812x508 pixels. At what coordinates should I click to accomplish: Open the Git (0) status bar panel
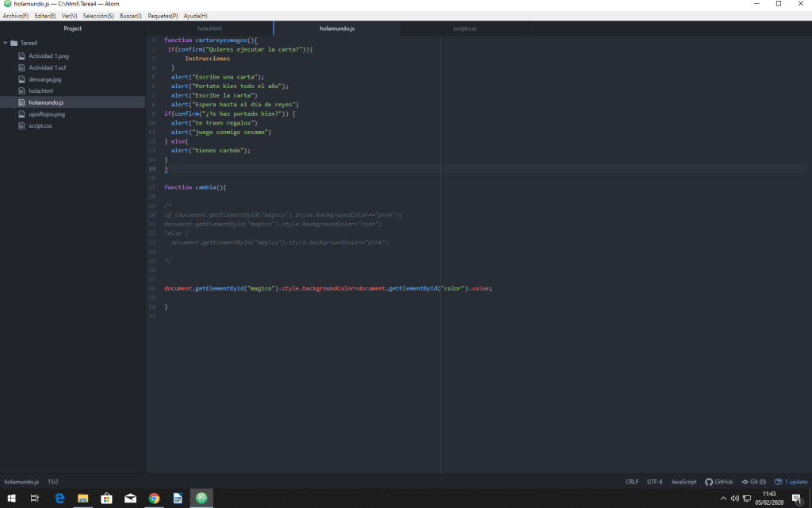pos(754,482)
